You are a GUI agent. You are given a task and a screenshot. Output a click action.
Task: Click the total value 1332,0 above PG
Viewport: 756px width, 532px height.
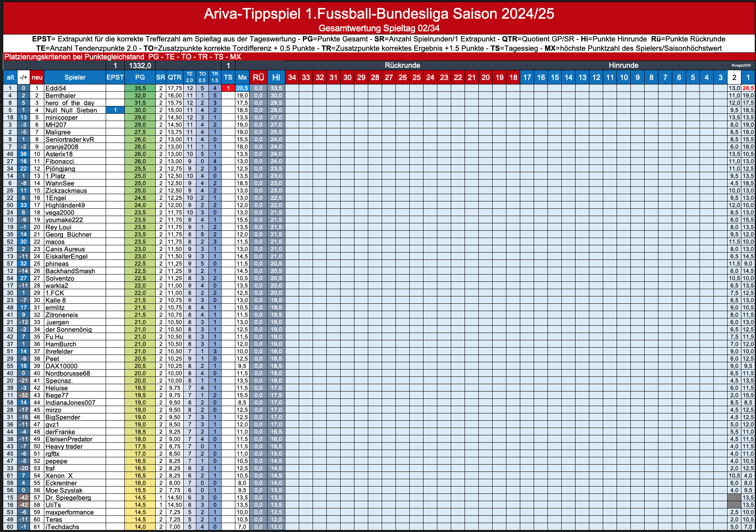(x=140, y=65)
